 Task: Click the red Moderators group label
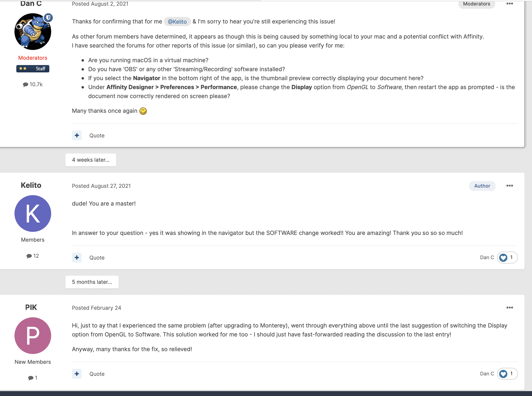(33, 58)
